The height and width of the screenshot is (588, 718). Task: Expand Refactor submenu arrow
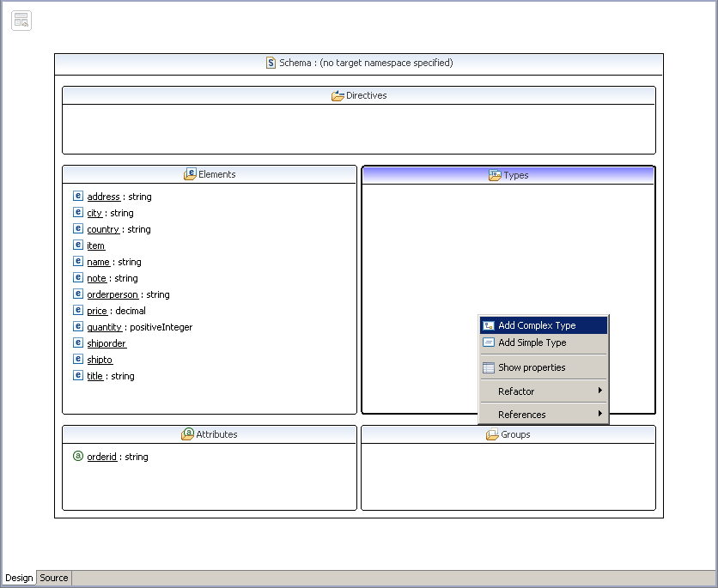pos(599,391)
